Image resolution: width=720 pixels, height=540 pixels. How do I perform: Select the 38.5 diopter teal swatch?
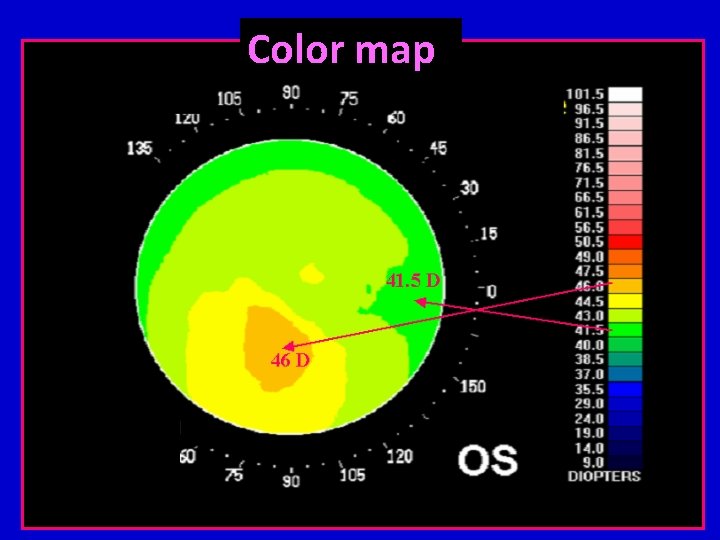[x=625, y=360]
